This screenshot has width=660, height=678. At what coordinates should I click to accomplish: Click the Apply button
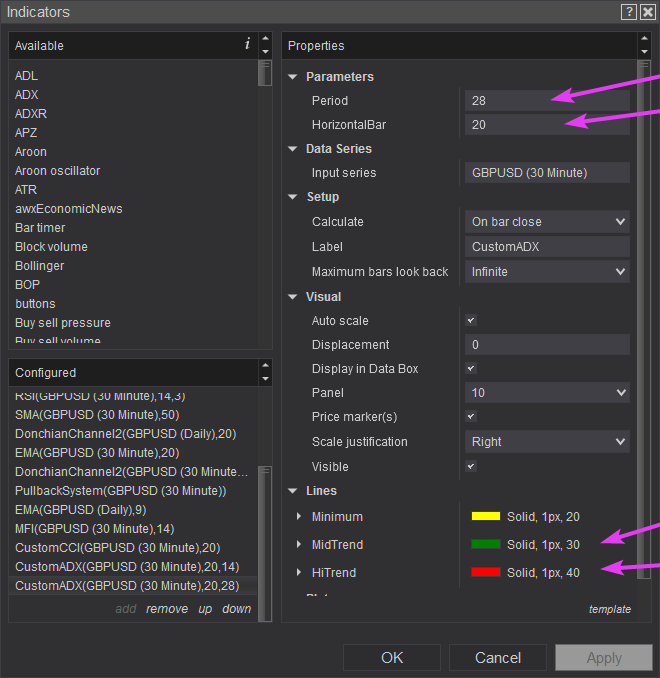(x=604, y=658)
